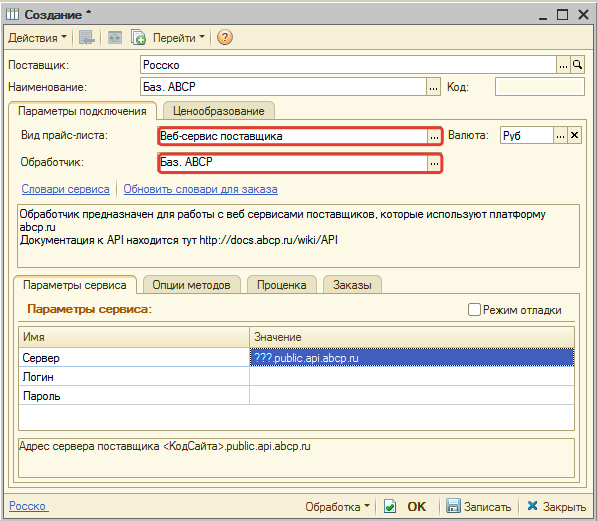Clear the Валюта field with the X button
The width and height of the screenshot is (598, 521).
point(574,135)
